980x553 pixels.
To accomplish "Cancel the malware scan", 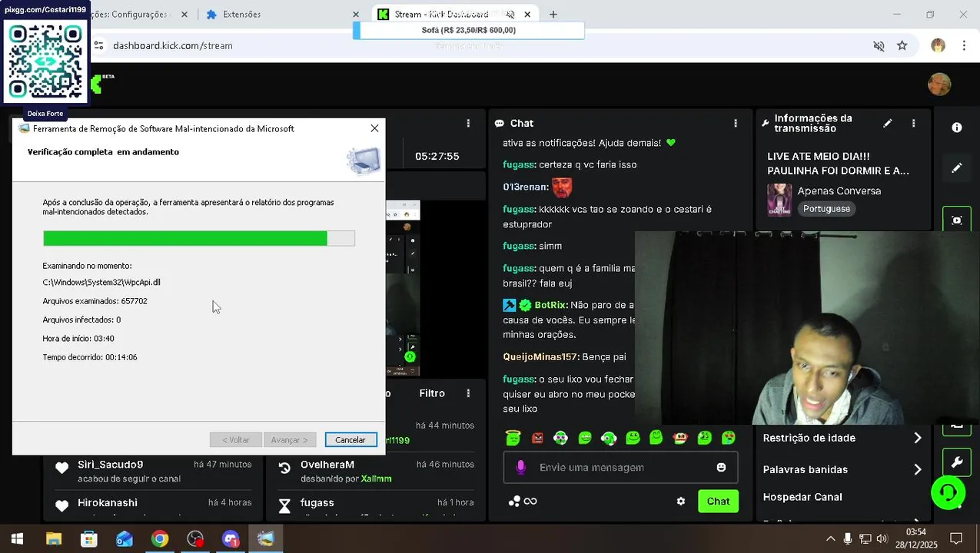I will (x=350, y=440).
